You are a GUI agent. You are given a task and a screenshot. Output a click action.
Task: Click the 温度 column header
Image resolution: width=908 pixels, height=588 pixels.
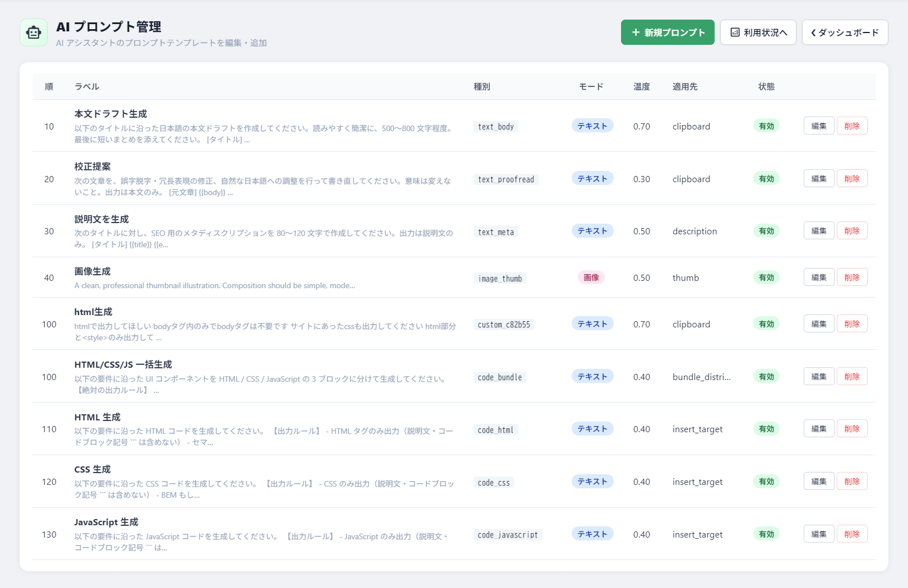(x=642, y=86)
